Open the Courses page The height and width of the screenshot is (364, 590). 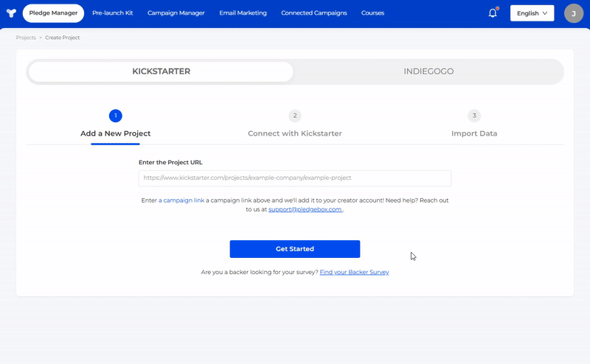(372, 13)
